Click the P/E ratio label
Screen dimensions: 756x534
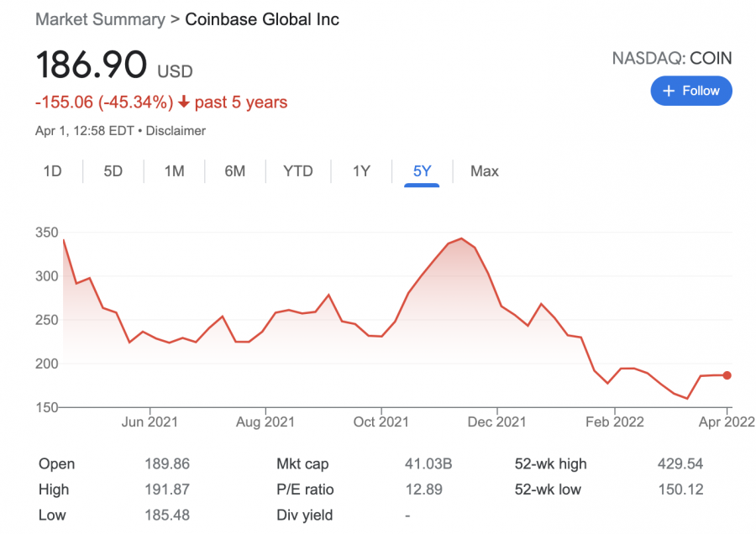305,489
